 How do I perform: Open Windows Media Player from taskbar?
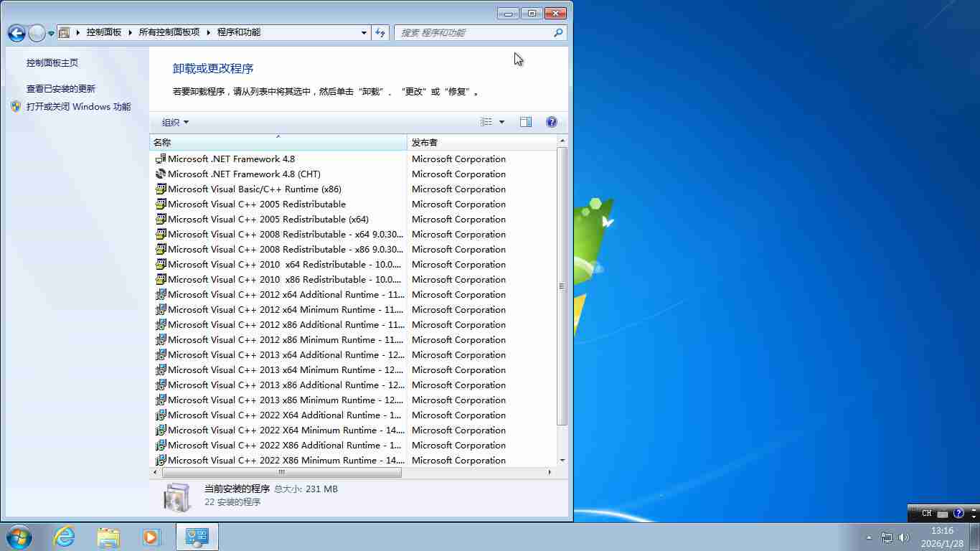tap(151, 537)
